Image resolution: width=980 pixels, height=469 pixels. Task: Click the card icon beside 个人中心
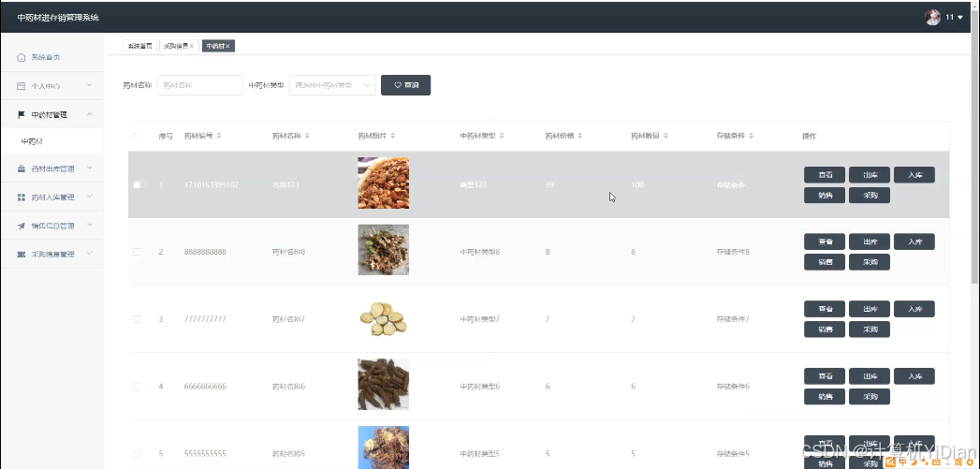22,86
